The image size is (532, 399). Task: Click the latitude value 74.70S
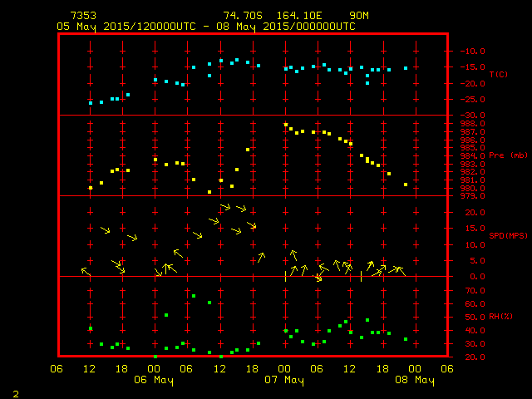[239, 16]
